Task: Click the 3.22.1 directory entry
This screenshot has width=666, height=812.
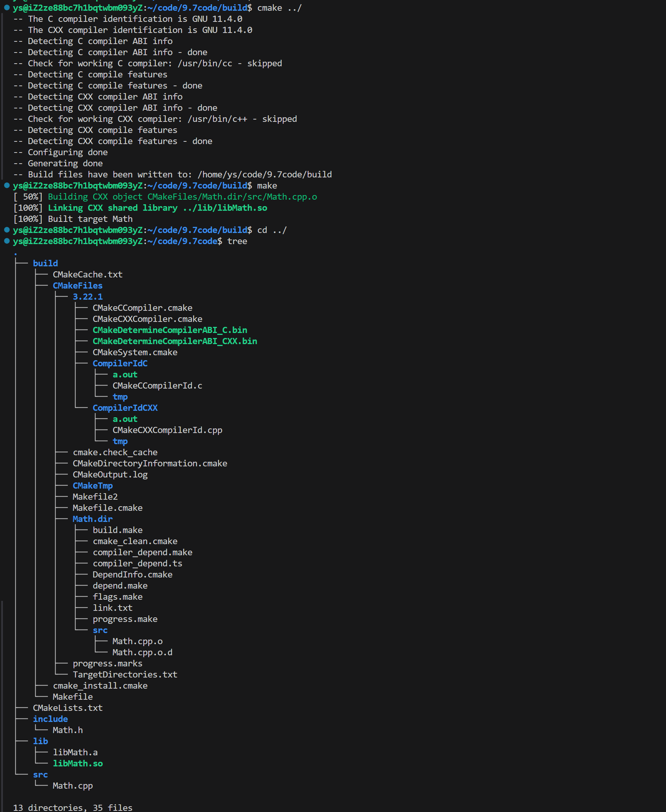Action: click(87, 297)
